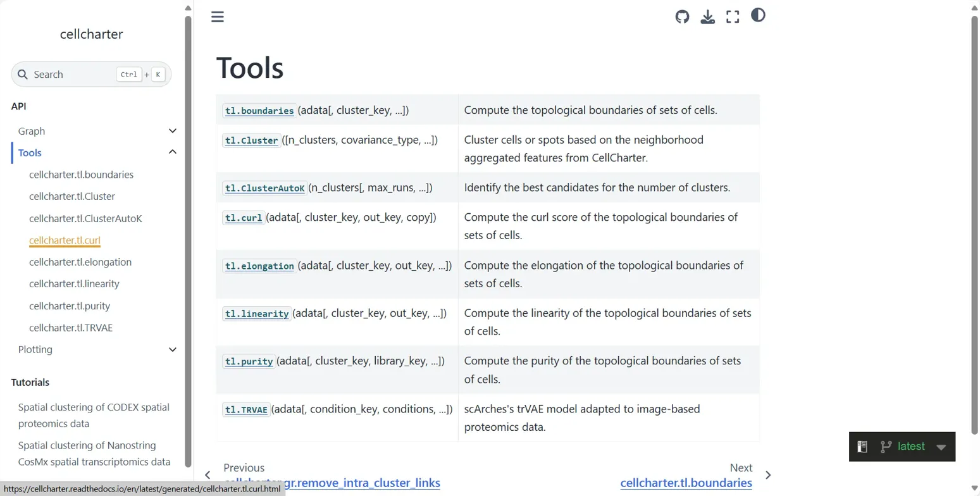Go to next page cellcharter.tl.boundaries

(686, 483)
